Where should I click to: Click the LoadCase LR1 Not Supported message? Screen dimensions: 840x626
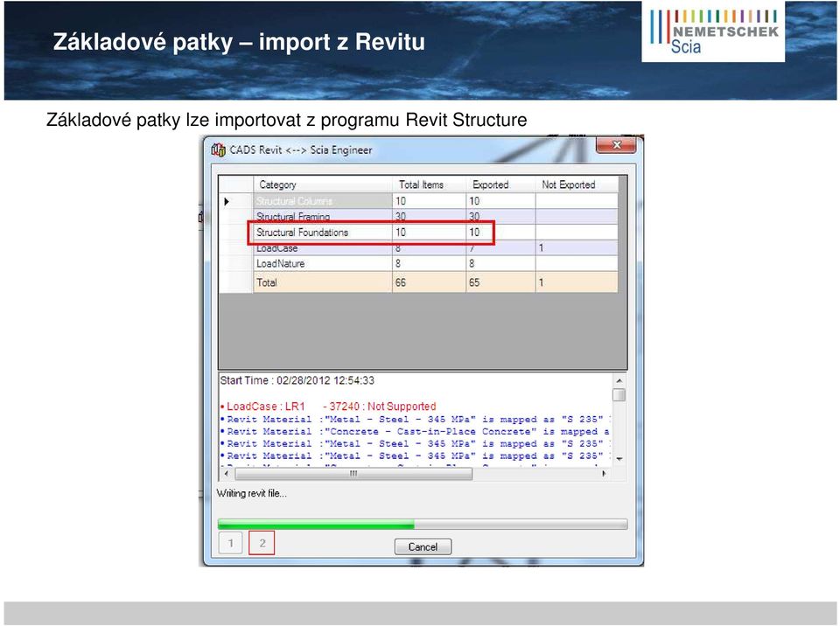pos(328,407)
